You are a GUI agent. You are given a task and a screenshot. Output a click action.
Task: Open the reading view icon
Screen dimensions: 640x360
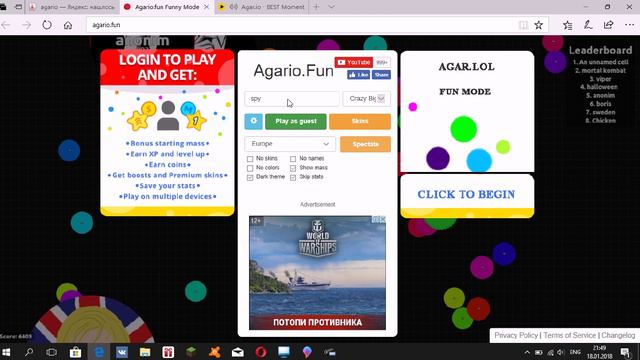tap(523, 25)
